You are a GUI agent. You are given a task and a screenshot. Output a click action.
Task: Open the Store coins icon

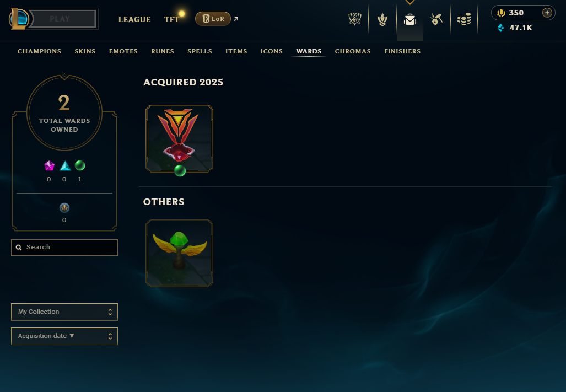(x=464, y=19)
